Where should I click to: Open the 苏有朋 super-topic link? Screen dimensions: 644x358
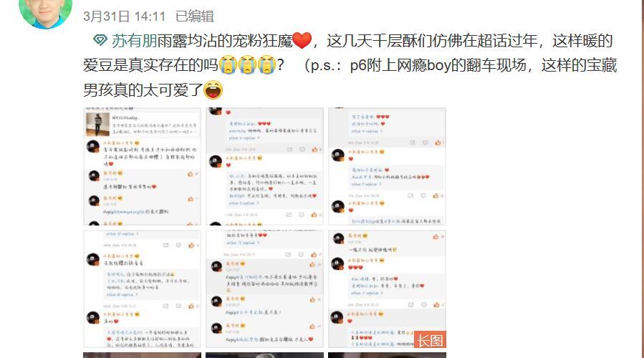[134, 41]
